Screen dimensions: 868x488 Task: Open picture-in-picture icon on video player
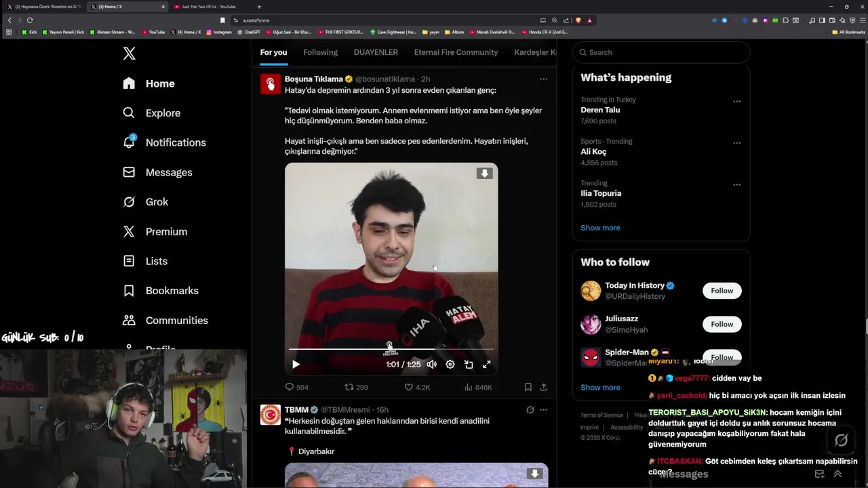tap(469, 364)
